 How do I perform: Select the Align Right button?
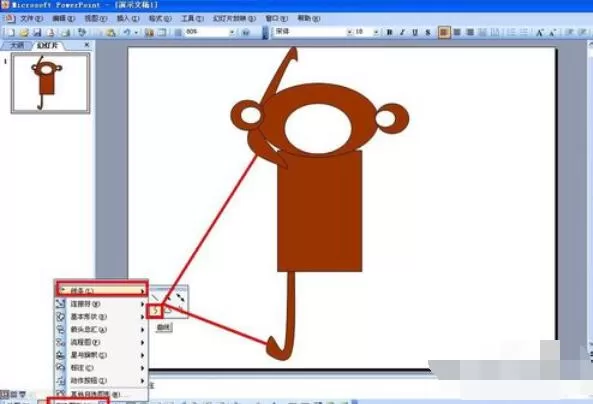pos(470,33)
